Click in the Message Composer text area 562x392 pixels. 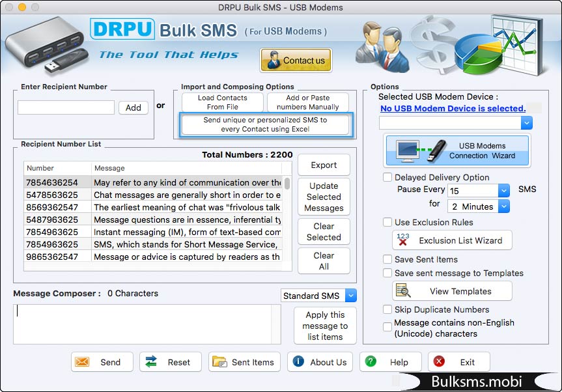pos(143,324)
